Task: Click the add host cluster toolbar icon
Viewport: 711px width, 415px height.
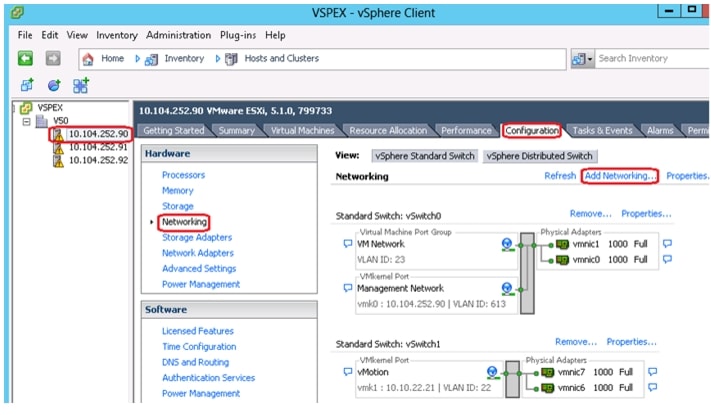Action: tap(81, 85)
